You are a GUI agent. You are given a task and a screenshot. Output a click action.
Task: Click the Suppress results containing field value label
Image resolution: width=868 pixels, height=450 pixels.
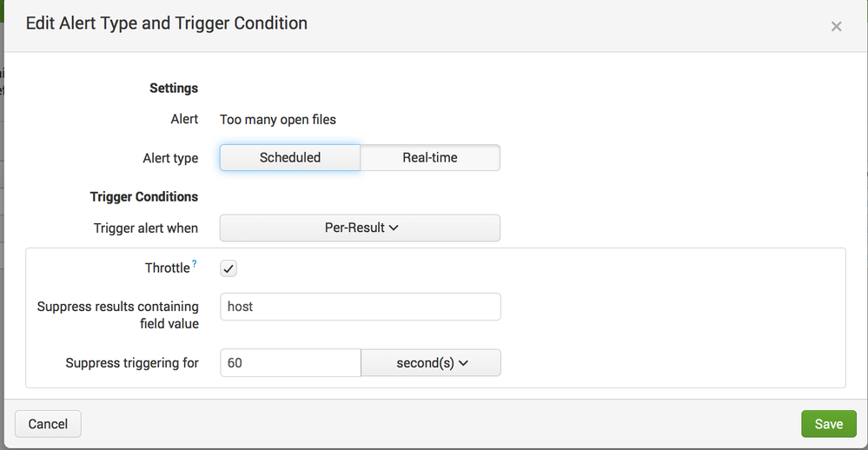118,315
